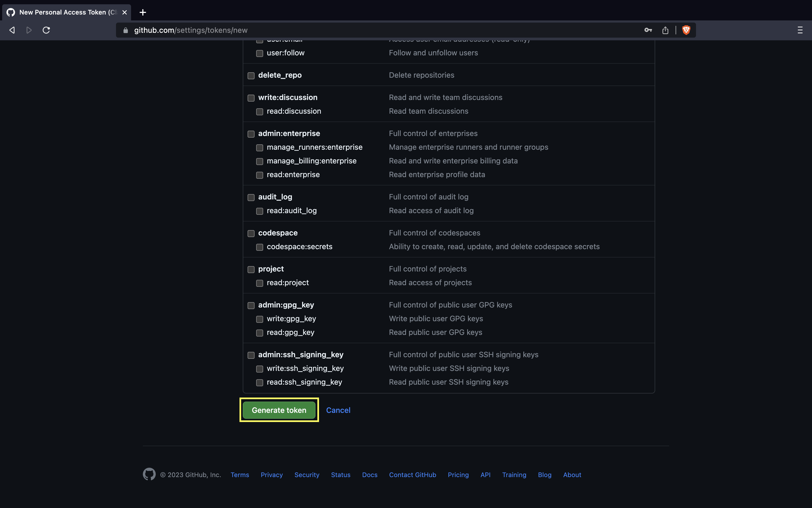Visit the Security footer link
The height and width of the screenshot is (508, 812).
[x=307, y=475]
